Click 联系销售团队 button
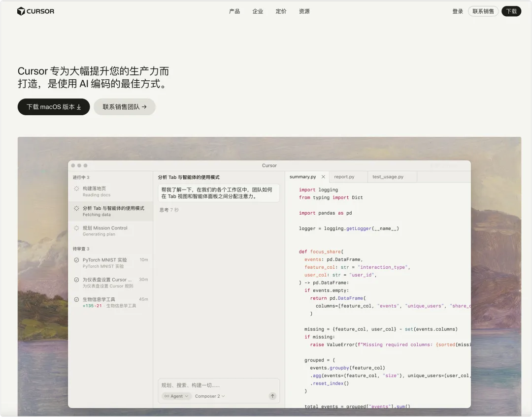Viewport: 532px width, 417px height. pos(125,107)
